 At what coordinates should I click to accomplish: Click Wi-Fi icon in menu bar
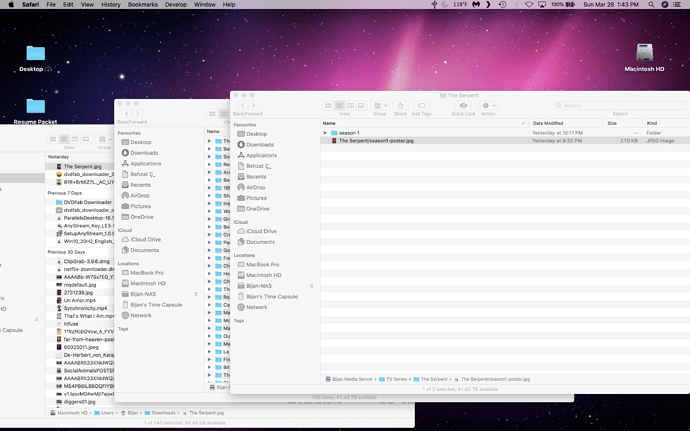point(529,4)
